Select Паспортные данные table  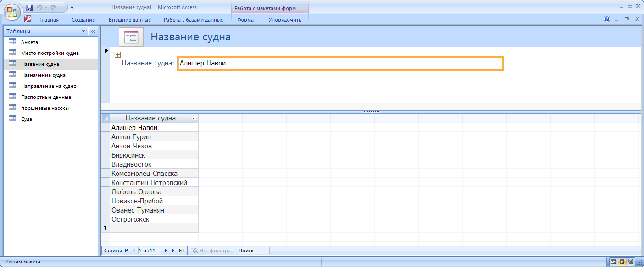51,97
